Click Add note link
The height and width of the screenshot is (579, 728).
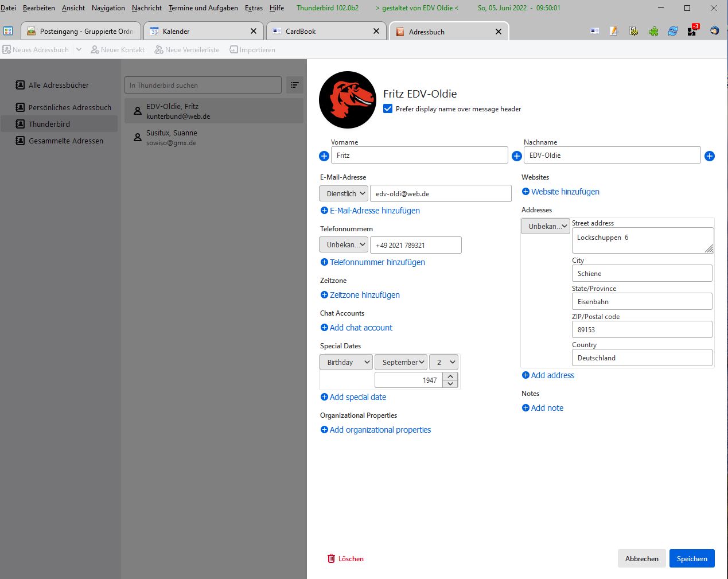[x=543, y=408]
